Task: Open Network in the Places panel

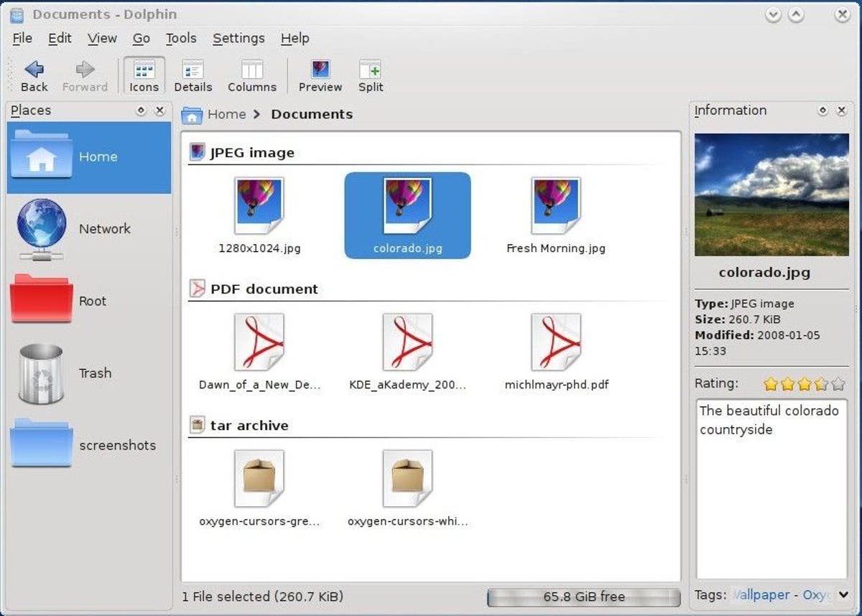Action: (89, 229)
